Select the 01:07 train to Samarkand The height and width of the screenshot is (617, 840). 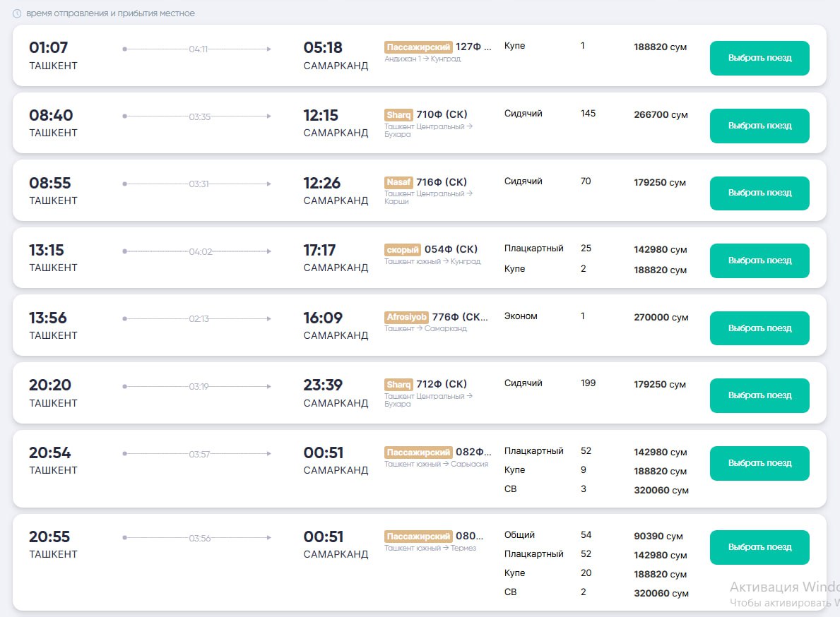[x=759, y=58]
